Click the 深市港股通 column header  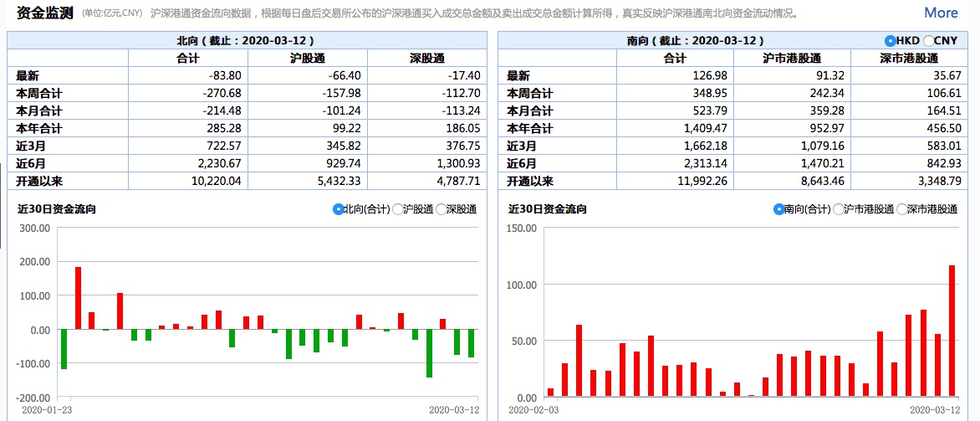tap(910, 59)
